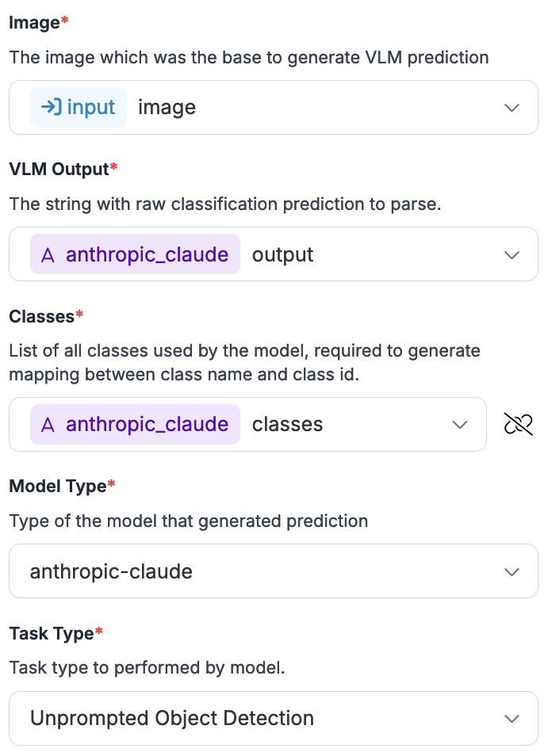Click the 'output' property text

[282, 254]
